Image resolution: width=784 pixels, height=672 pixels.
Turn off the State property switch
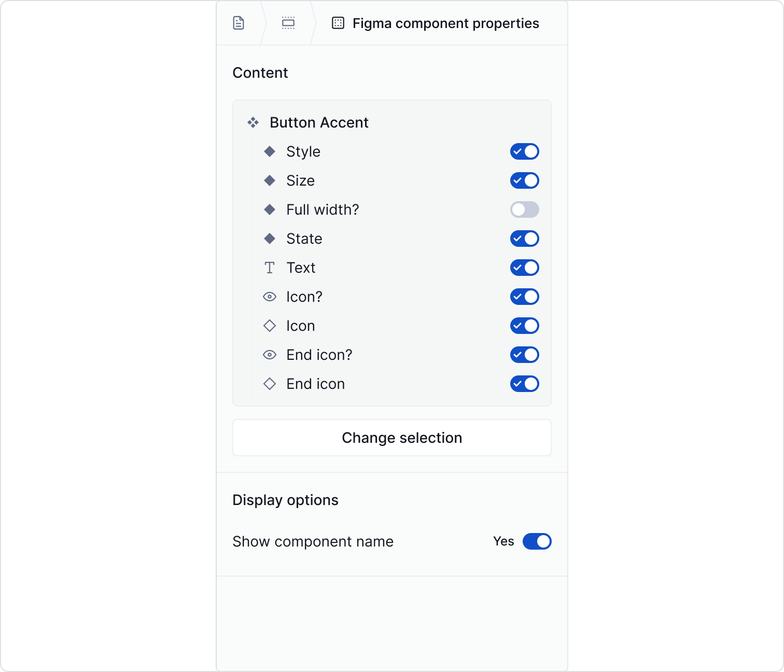(524, 239)
